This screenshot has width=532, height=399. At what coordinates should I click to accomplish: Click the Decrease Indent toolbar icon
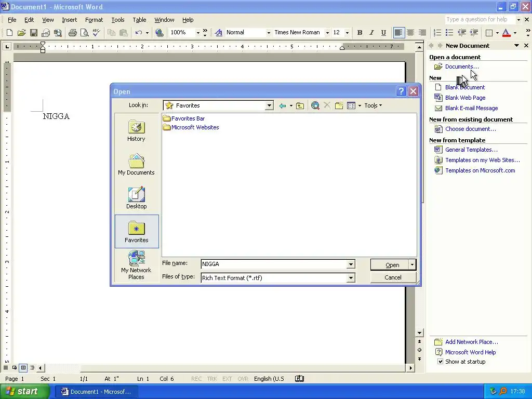tap(462, 33)
